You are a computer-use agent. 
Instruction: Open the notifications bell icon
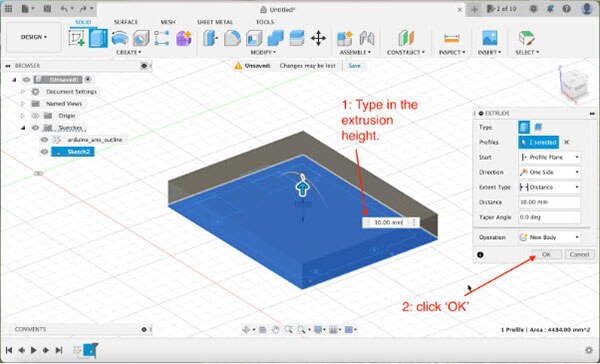(550, 9)
